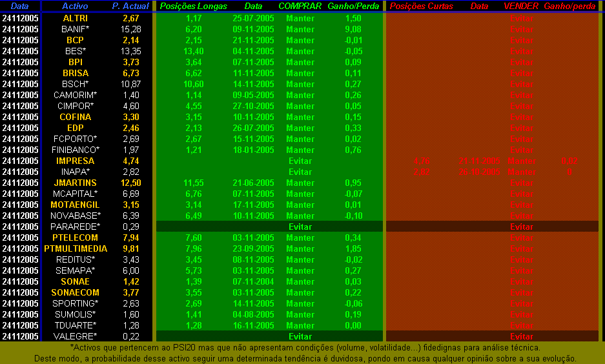Select the ALTRI stock name
The width and height of the screenshot is (605, 364).
[76, 18]
